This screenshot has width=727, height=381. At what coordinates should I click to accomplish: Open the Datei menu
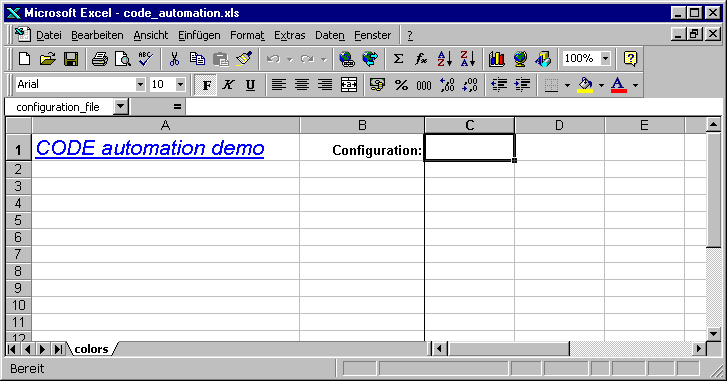[49, 35]
